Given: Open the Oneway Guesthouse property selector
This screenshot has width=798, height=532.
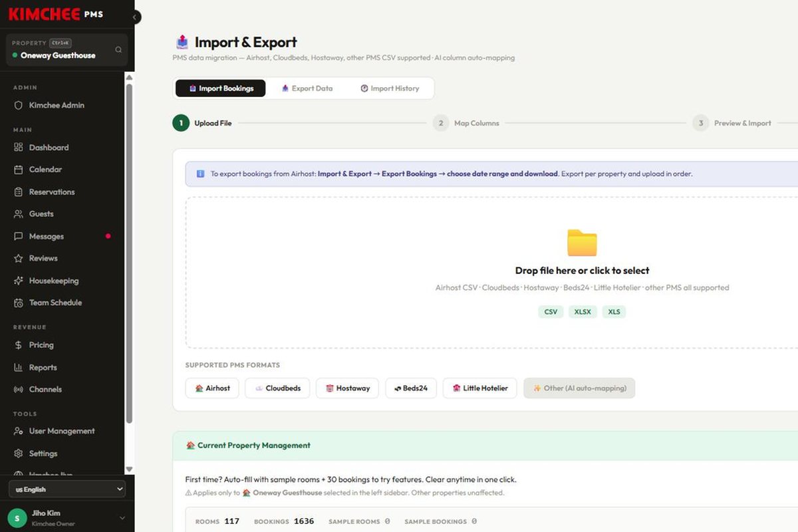Looking at the screenshot, I should [x=66, y=50].
